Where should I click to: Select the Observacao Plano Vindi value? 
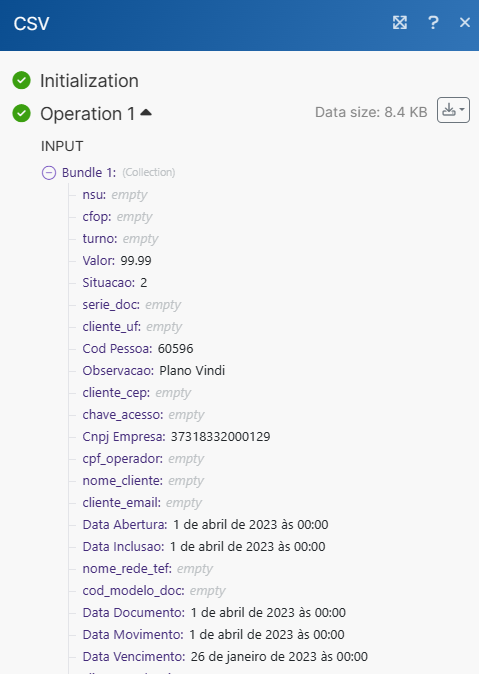tap(192, 371)
